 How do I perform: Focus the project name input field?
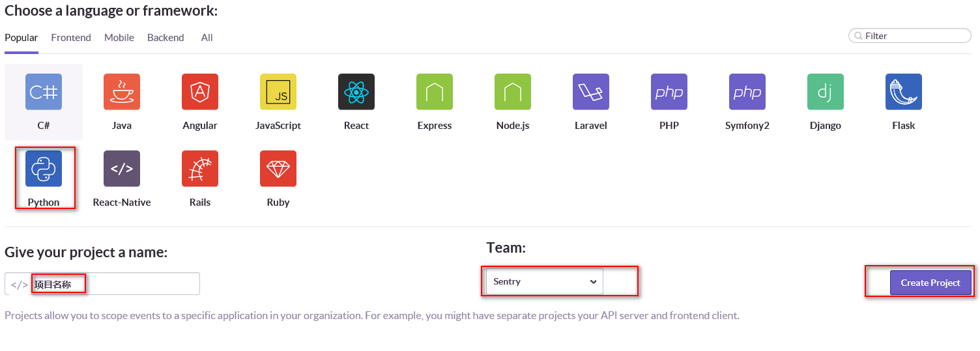102,284
